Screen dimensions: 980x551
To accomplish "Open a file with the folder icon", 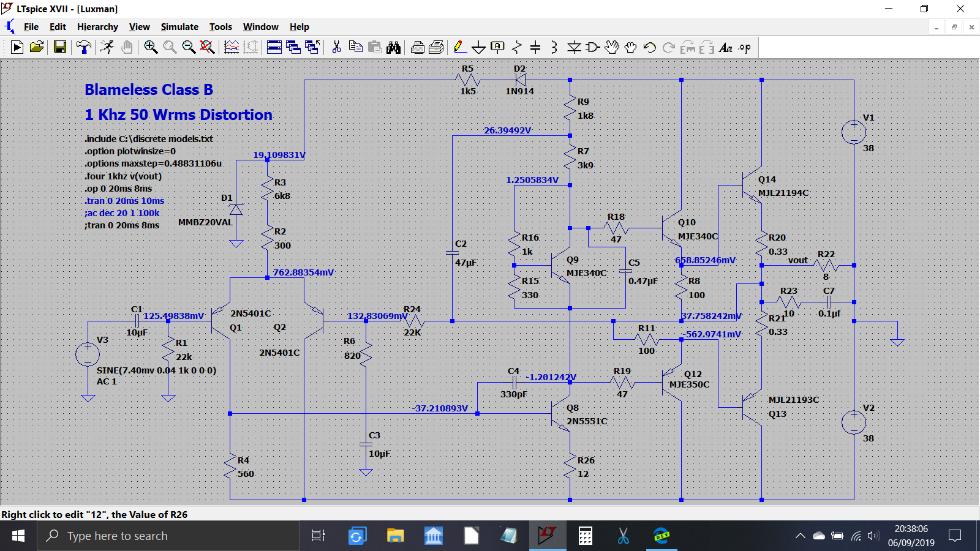I will (37, 47).
